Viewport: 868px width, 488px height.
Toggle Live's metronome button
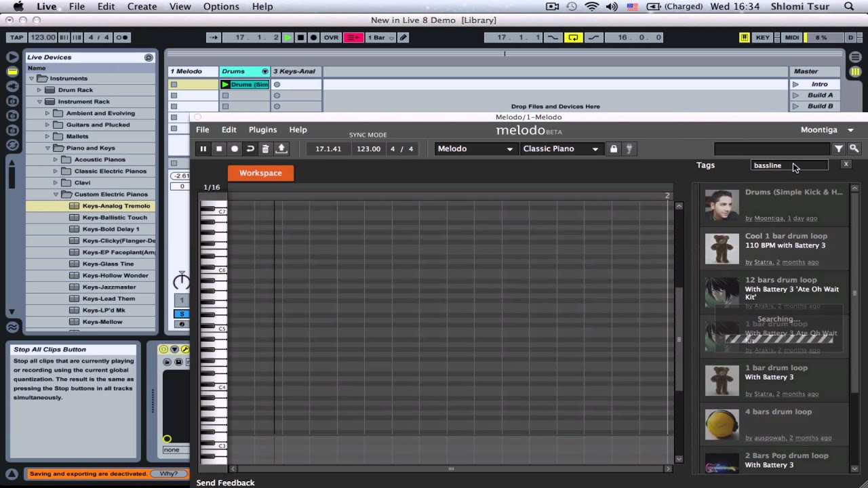[x=121, y=37]
